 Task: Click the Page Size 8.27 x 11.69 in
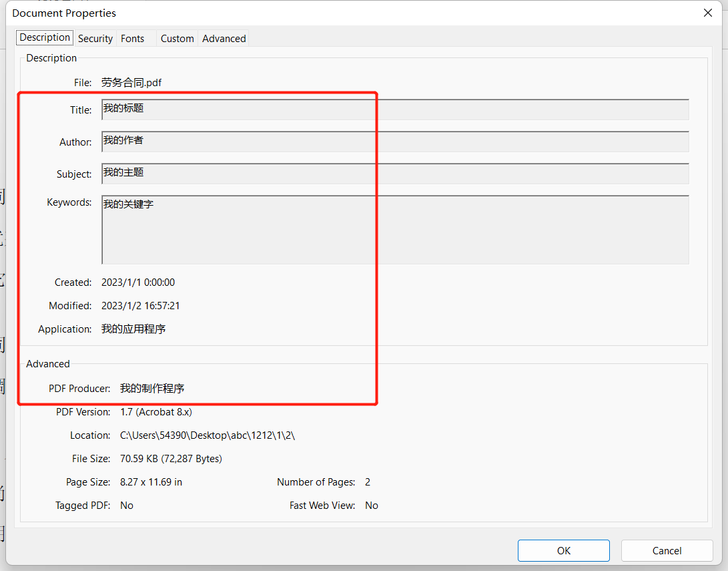[151, 482]
